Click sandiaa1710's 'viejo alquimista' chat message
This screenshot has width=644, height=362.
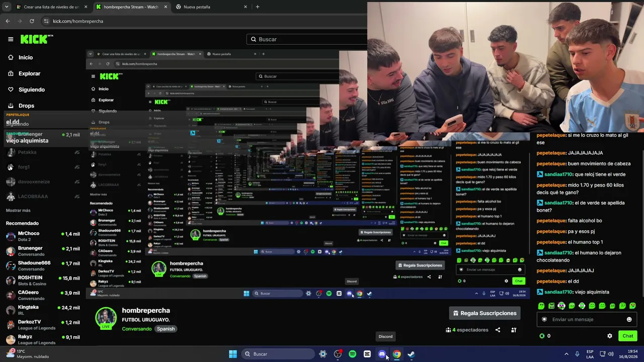click(573, 292)
